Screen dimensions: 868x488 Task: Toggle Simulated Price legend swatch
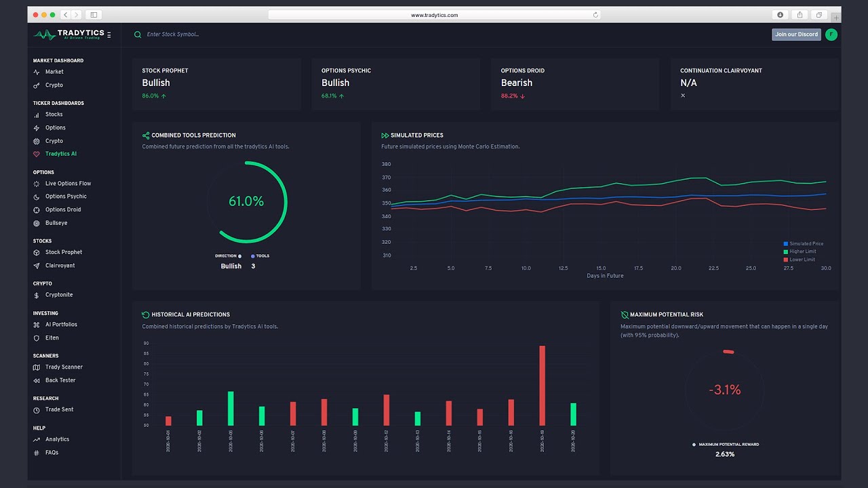pyautogui.click(x=786, y=244)
